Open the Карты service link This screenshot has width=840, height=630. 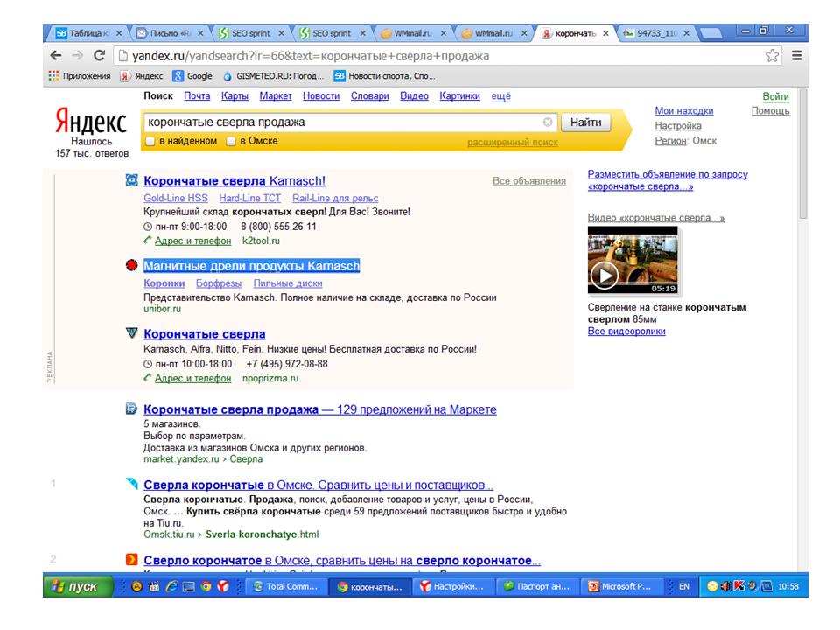[234, 96]
